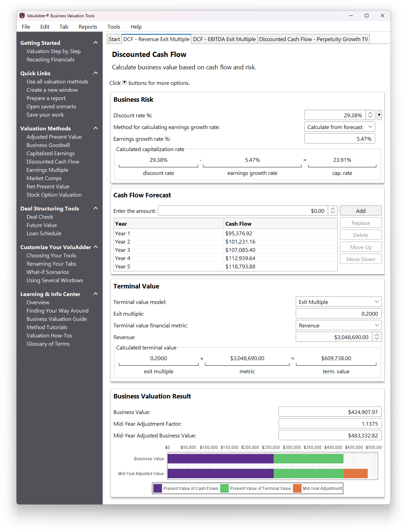Select Year 3 row $107,085.40

(225, 250)
